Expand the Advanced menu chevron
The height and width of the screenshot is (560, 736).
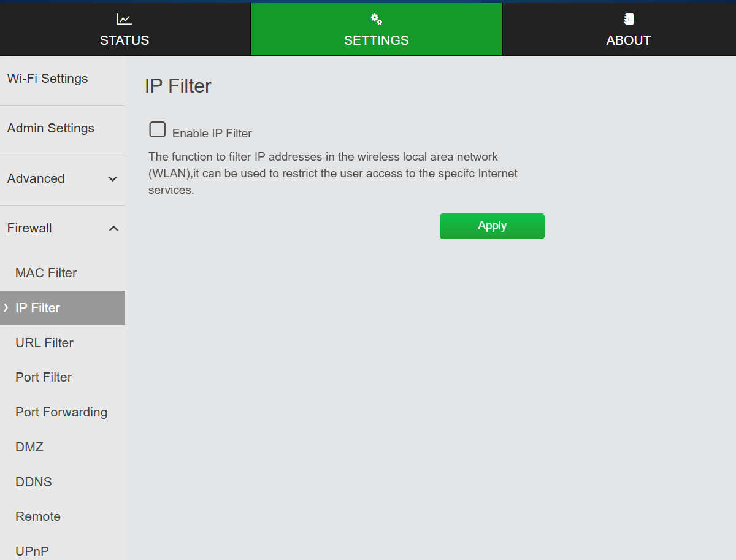tap(113, 179)
